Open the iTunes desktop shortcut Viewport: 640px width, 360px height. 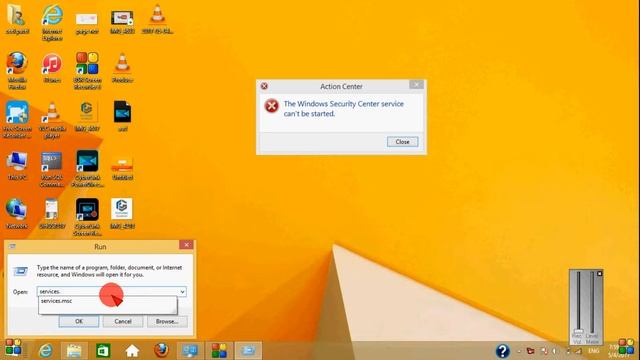point(52,68)
